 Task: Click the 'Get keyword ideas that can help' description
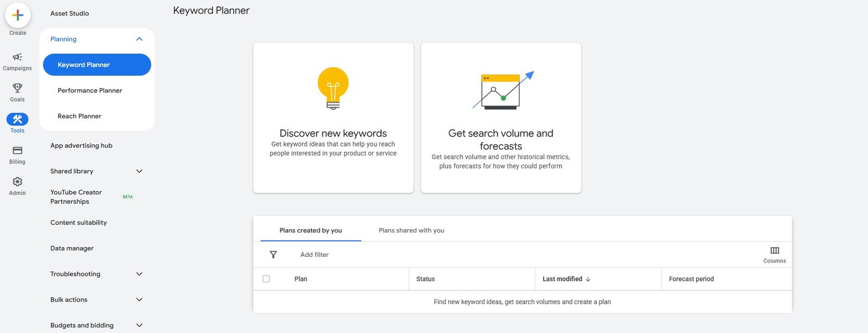333,149
